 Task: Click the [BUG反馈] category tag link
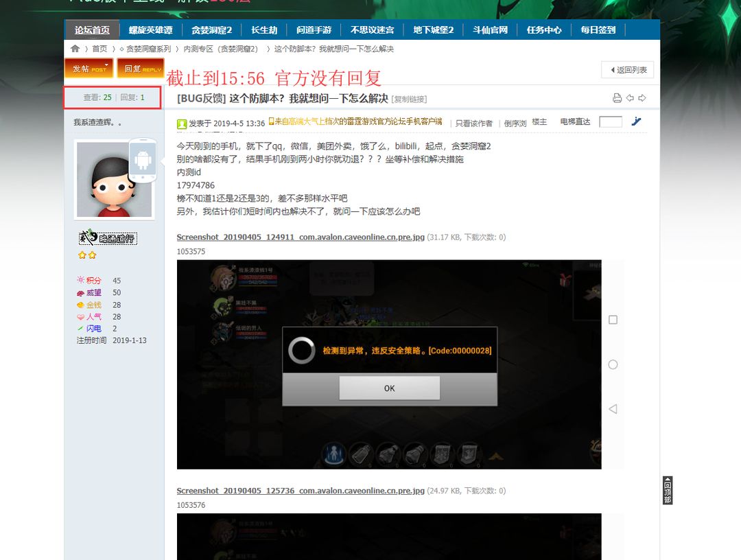(202, 98)
